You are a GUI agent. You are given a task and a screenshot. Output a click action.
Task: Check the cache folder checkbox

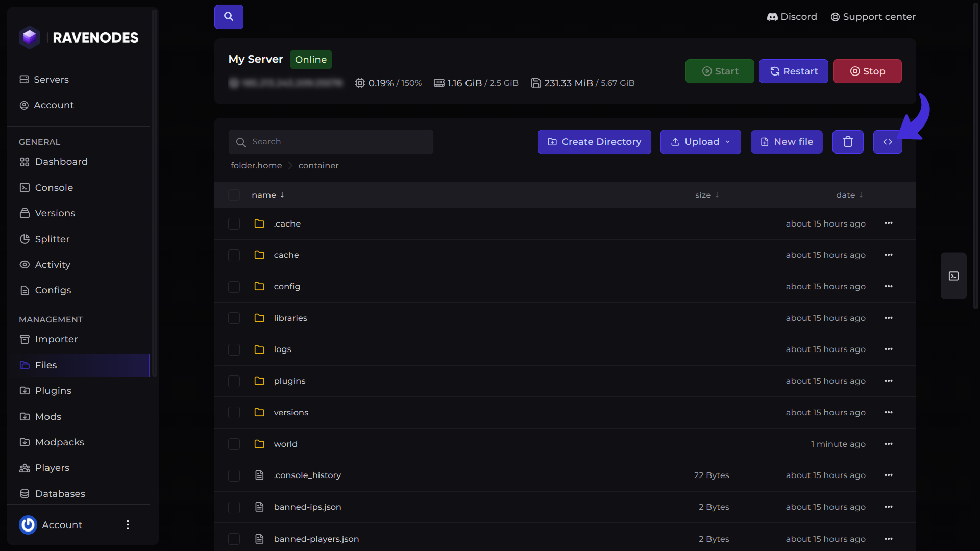pos(234,255)
